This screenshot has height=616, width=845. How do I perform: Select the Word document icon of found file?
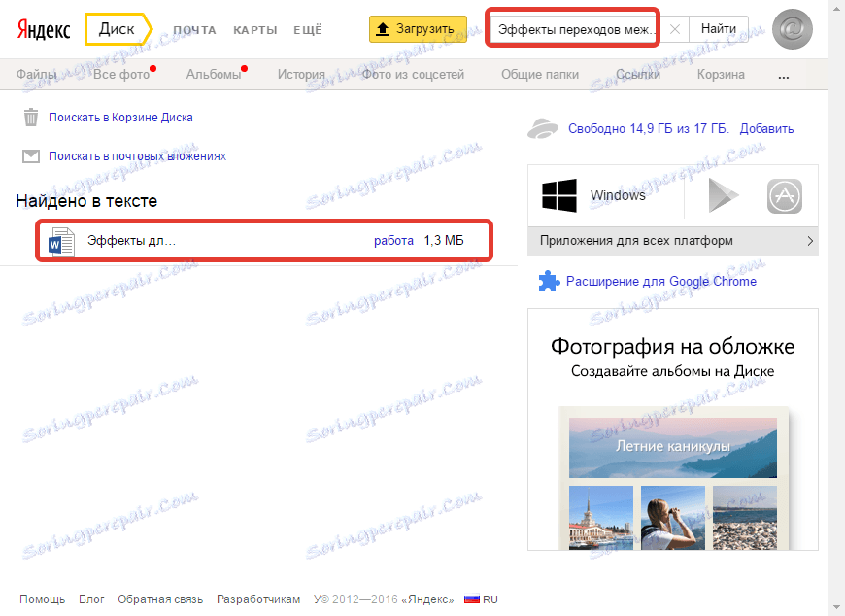tap(60, 241)
